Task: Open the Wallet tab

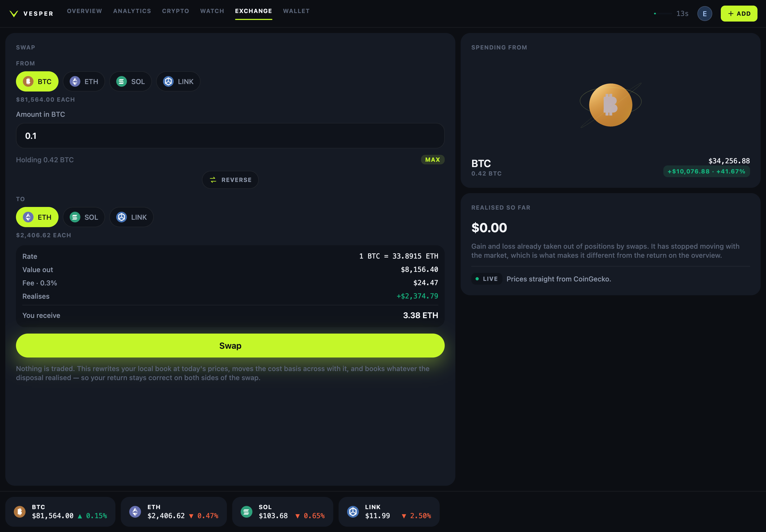Action: pyautogui.click(x=296, y=11)
